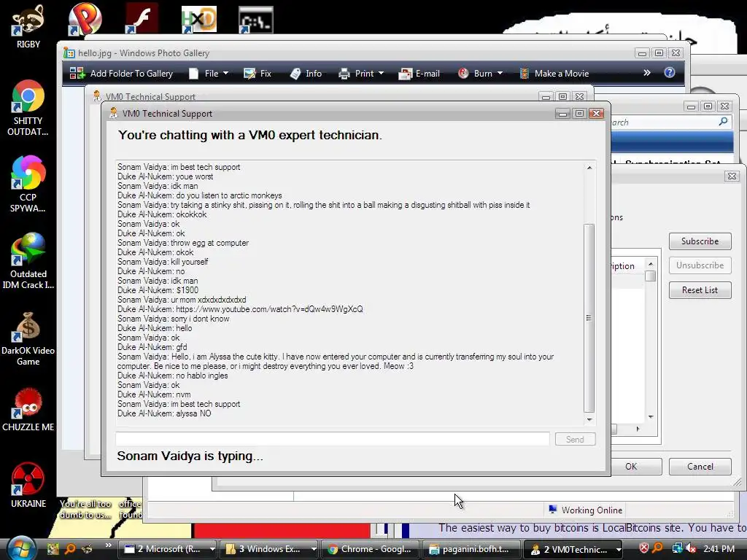Click the "You're all too dumb to us..." desktop item
The width and height of the screenshot is (747, 560).
tap(86, 509)
